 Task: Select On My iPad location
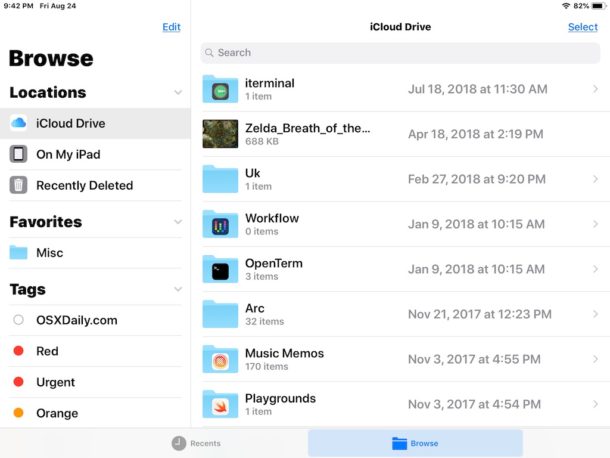click(95, 154)
